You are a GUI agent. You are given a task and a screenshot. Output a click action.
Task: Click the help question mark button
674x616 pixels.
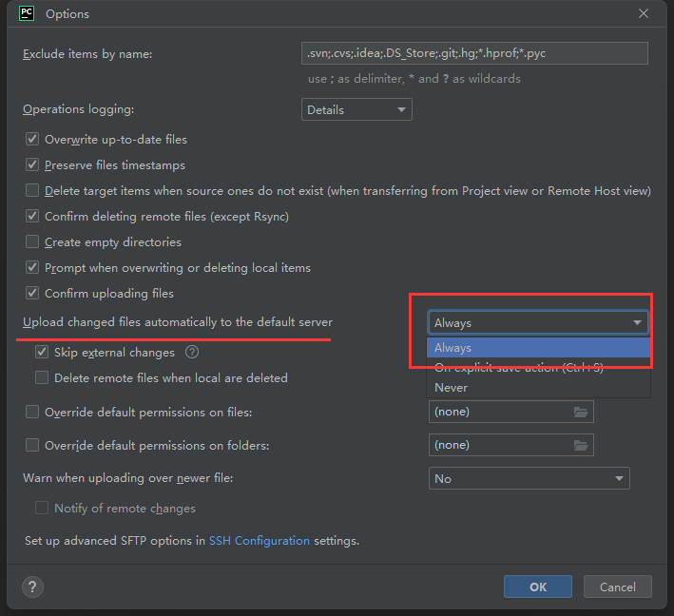pos(32,587)
